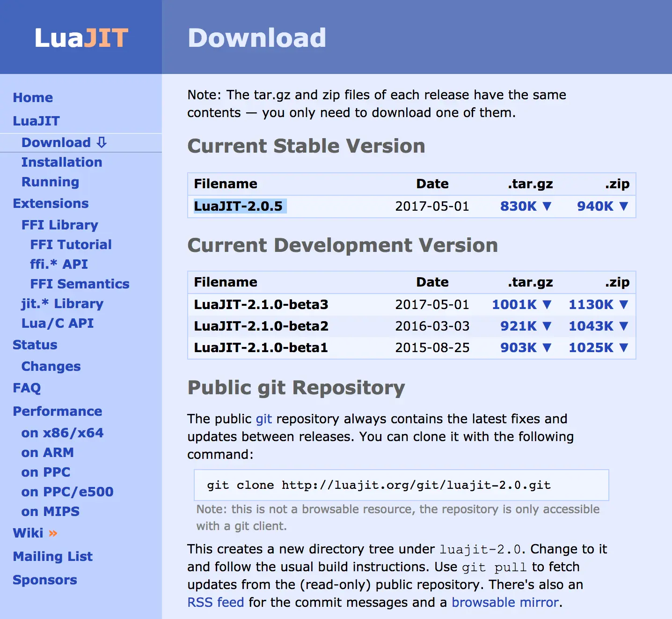Click the LuaJIT-2.1.0-beta2 filename cell

tap(261, 326)
